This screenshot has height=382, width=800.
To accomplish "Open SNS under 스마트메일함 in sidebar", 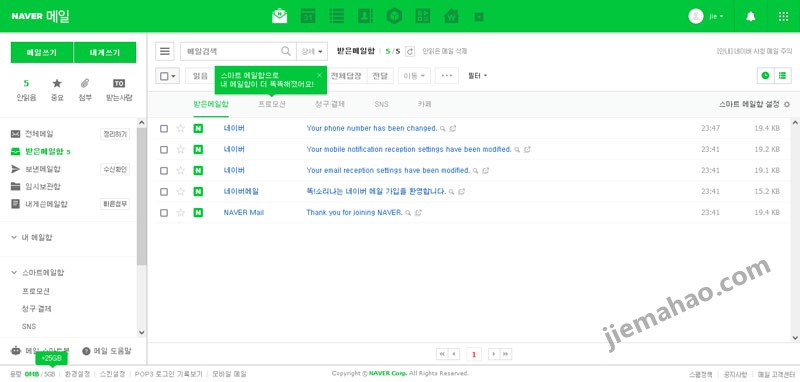I will pos(29,326).
